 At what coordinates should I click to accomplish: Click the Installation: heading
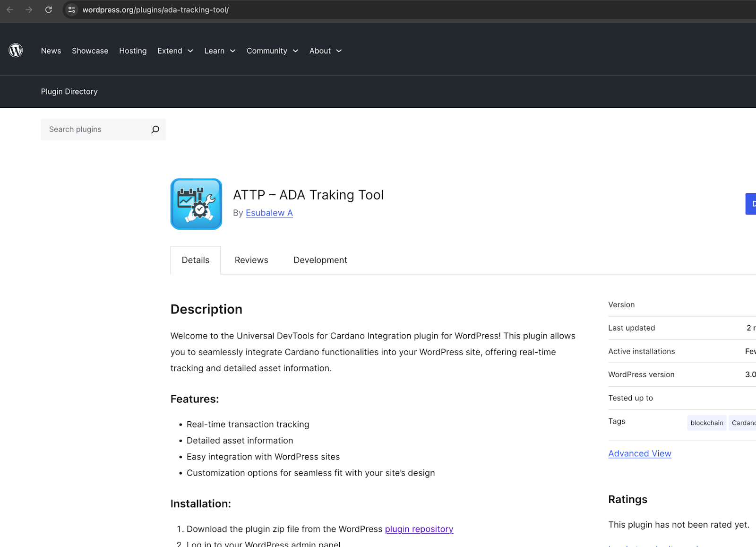201,504
